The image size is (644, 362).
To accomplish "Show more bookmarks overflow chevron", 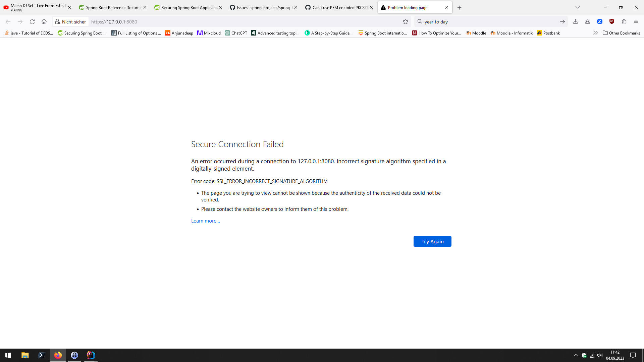I will (x=595, y=33).
